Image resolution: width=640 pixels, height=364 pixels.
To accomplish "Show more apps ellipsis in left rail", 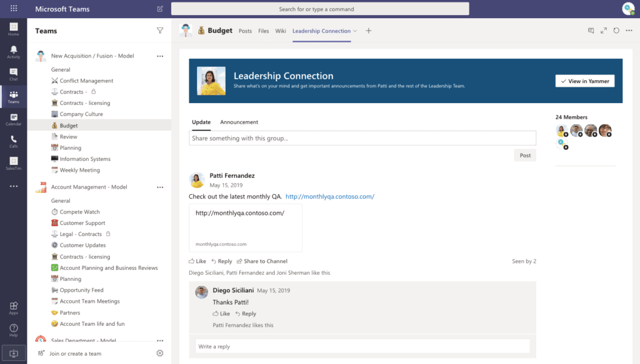I will 14,186.
